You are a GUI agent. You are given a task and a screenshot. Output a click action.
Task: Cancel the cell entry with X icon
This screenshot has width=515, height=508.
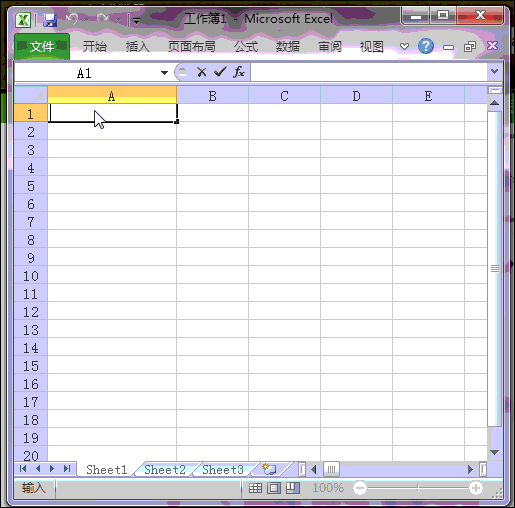pos(202,72)
